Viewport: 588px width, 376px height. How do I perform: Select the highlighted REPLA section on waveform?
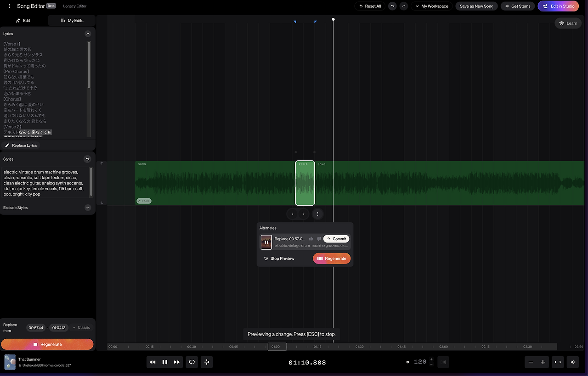tap(305, 183)
